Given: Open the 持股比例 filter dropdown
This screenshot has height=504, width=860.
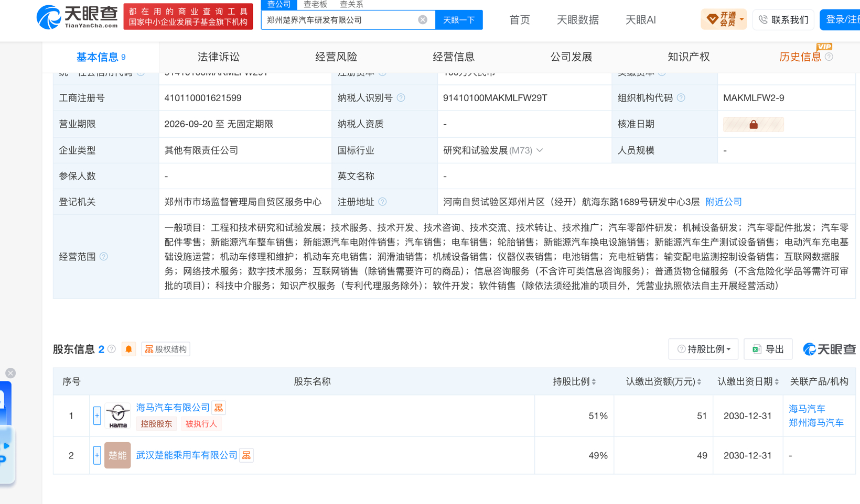Looking at the screenshot, I should pos(703,349).
